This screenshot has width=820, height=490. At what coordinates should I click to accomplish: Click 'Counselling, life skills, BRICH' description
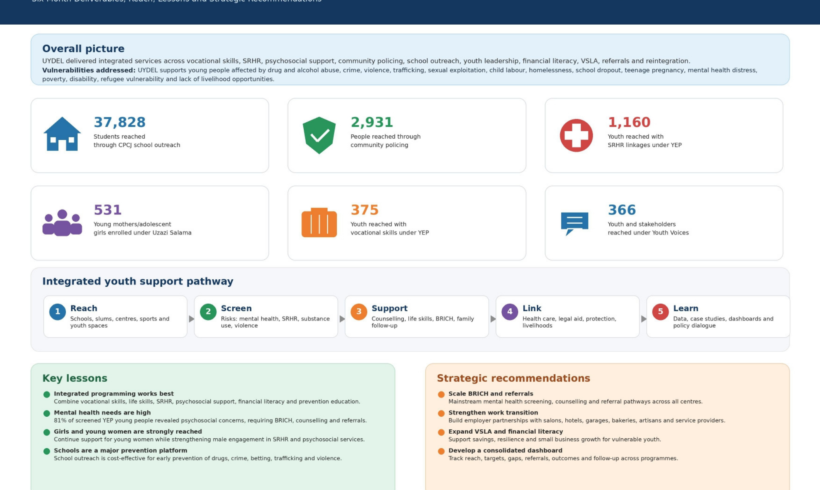pos(423,322)
